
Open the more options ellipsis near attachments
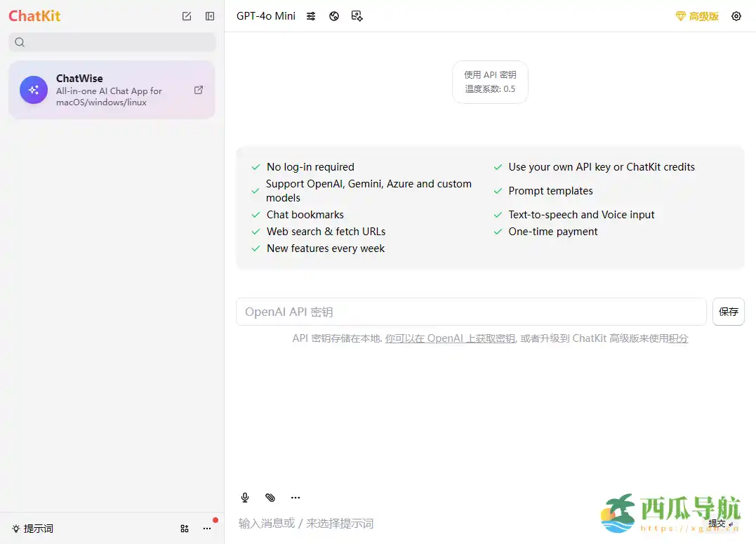point(295,497)
